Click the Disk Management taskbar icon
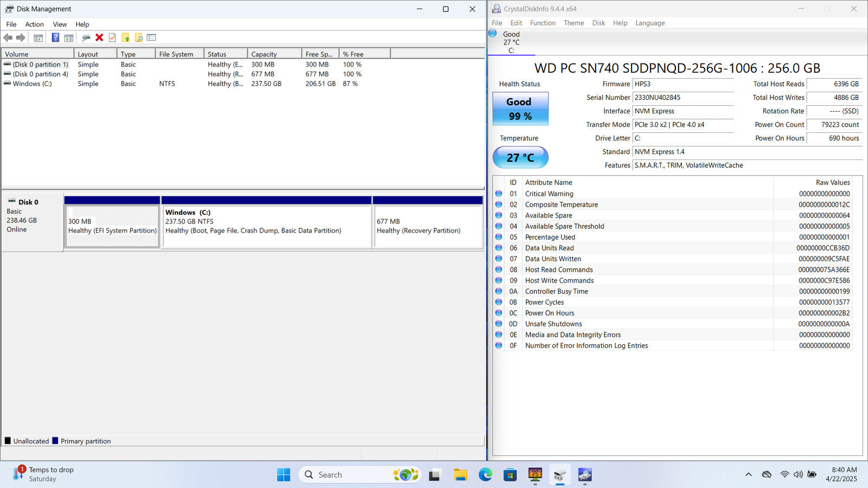Viewport: 868px width, 488px height. pyautogui.click(x=560, y=475)
